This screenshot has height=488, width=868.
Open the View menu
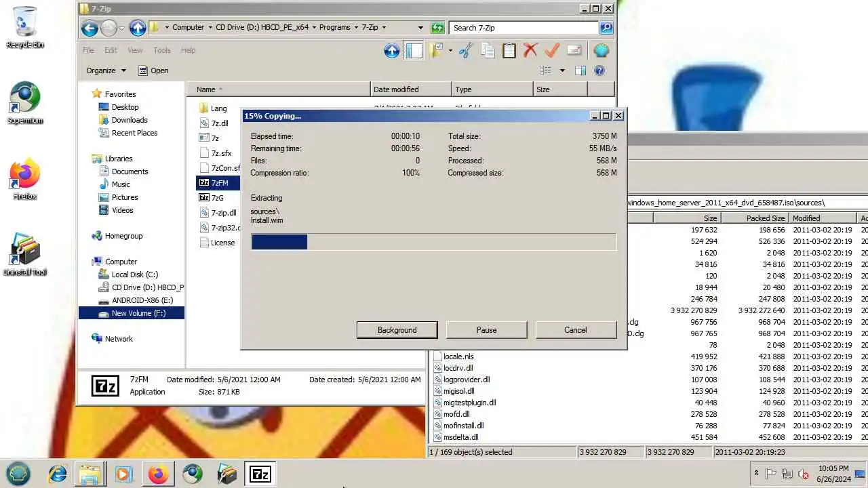pyautogui.click(x=135, y=50)
